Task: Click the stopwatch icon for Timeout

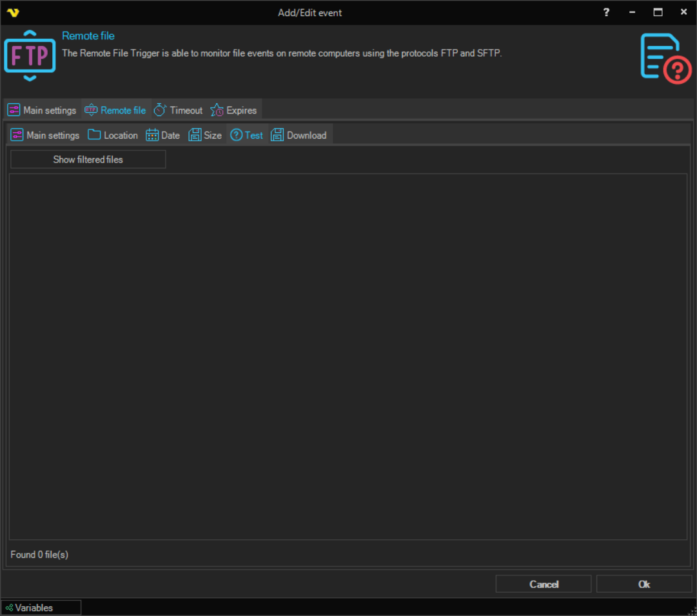Action: [x=160, y=110]
